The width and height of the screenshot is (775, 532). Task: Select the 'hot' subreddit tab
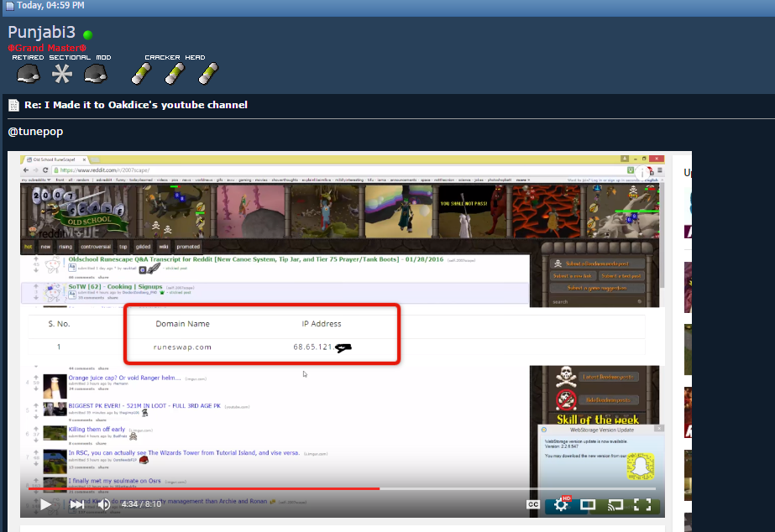(x=29, y=247)
